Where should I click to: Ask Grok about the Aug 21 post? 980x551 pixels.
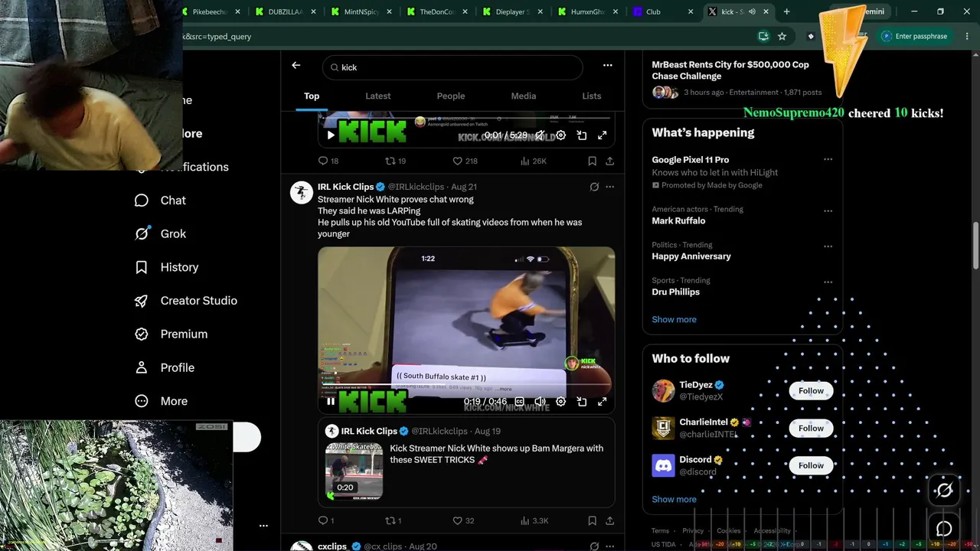pyautogui.click(x=594, y=187)
